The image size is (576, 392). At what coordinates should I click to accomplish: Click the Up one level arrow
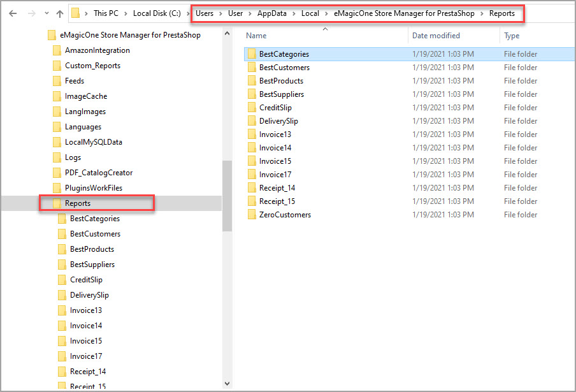(x=60, y=13)
